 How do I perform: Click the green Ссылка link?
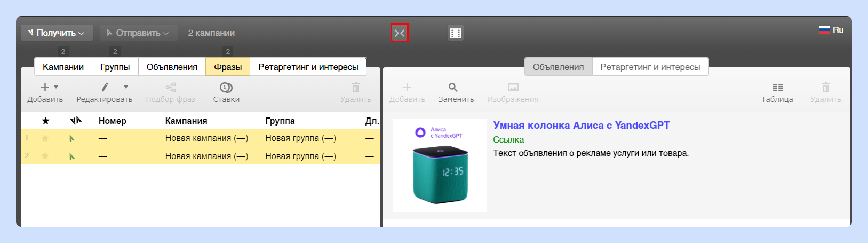[x=508, y=139]
